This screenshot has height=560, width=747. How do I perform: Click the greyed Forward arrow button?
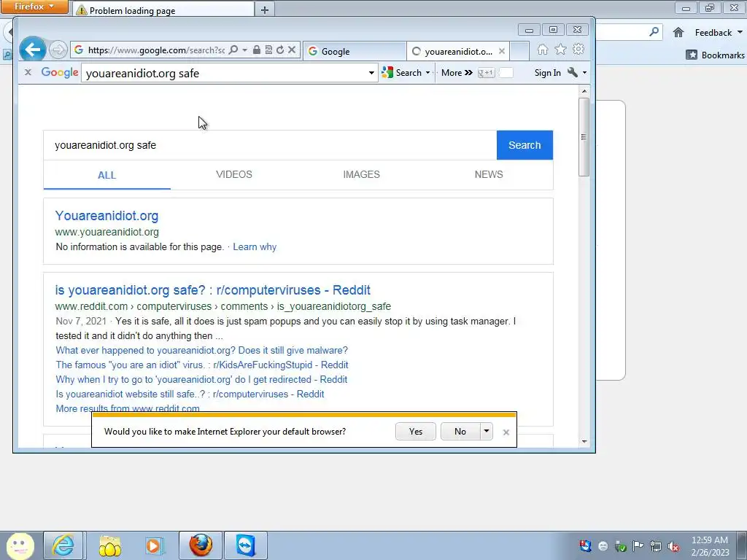58,50
